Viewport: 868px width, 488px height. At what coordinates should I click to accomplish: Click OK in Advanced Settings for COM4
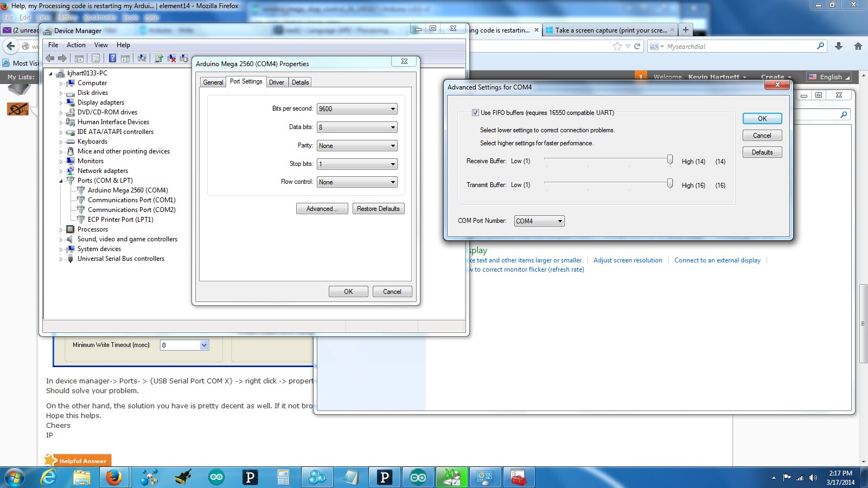pyautogui.click(x=762, y=119)
